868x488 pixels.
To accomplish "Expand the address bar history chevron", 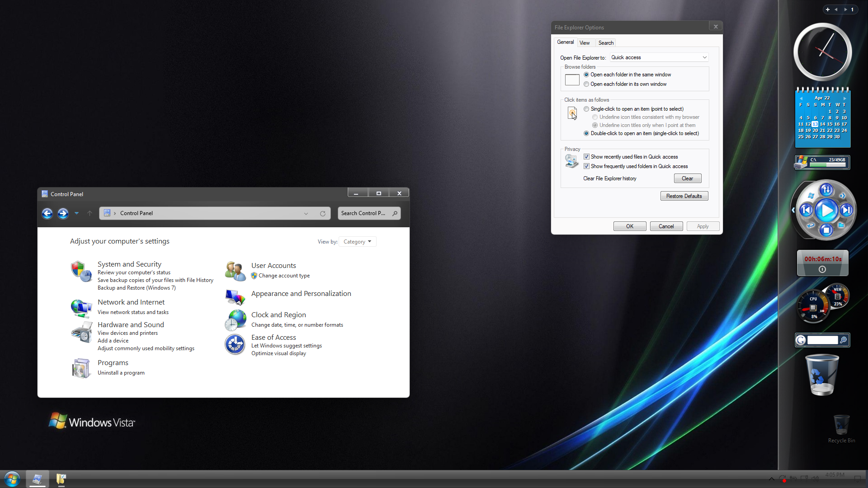I will [x=306, y=214].
